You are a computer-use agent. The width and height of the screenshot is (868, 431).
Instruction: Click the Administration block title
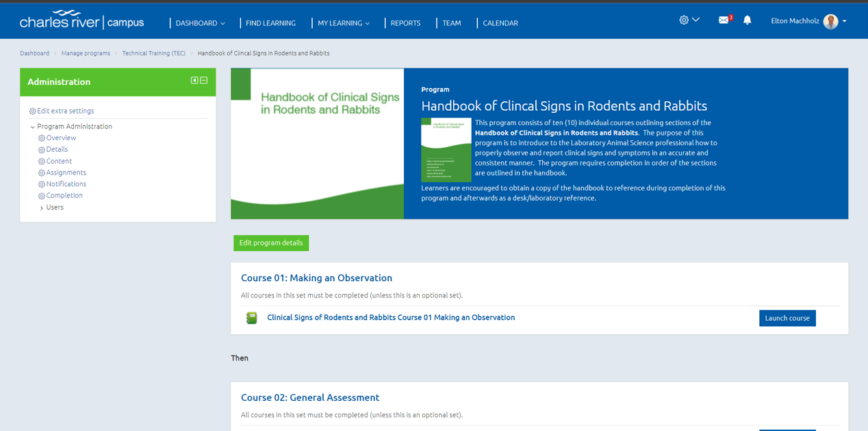(59, 82)
